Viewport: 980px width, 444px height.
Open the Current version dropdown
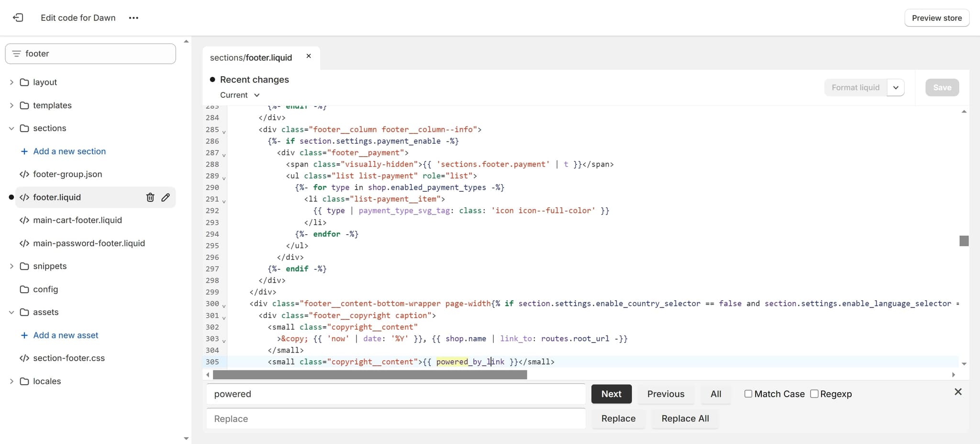pyautogui.click(x=239, y=95)
